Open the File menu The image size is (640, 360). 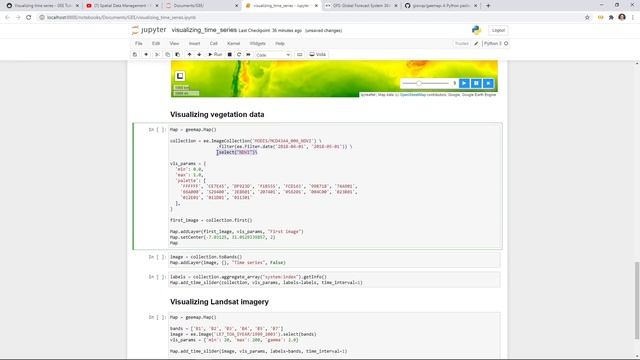[139, 43]
